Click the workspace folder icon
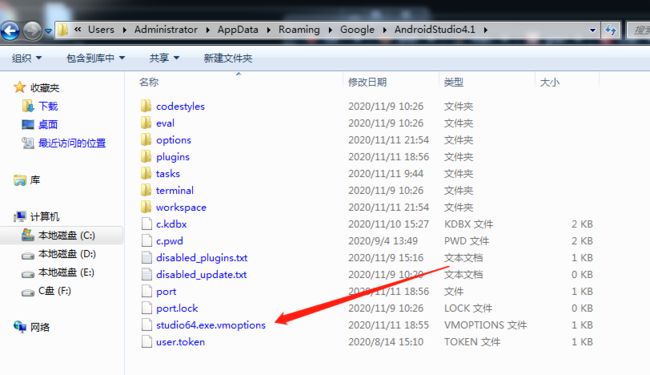Screen dimensions: 650x375 [x=146, y=207]
